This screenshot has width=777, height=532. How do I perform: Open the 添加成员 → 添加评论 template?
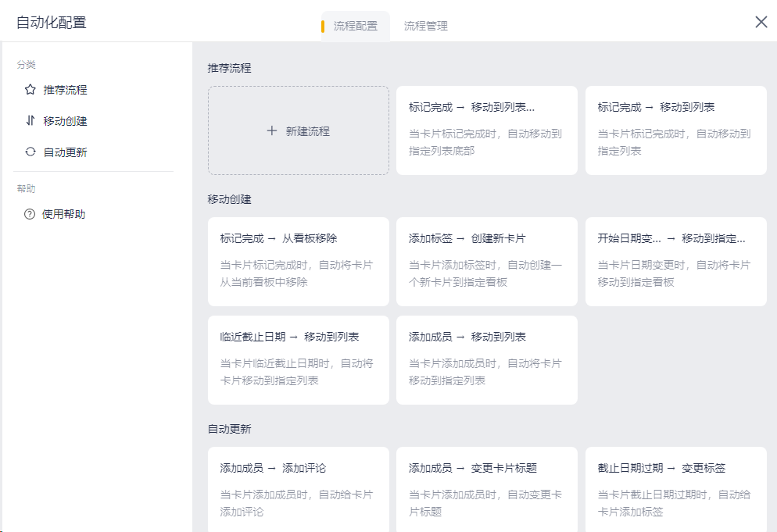click(298, 488)
